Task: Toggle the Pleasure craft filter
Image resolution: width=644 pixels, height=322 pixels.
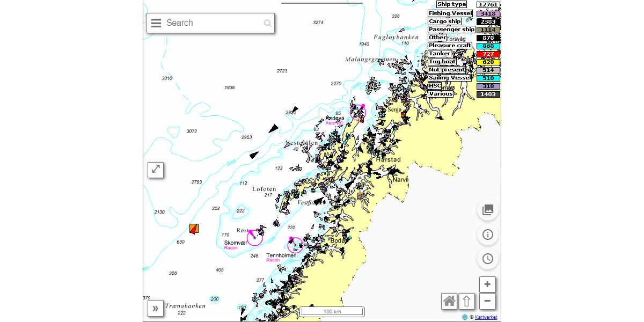Action: tap(449, 45)
